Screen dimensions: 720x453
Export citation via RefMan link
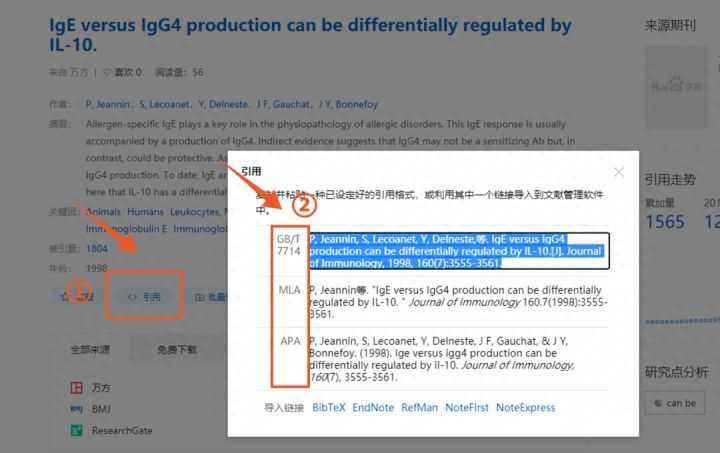click(x=419, y=408)
